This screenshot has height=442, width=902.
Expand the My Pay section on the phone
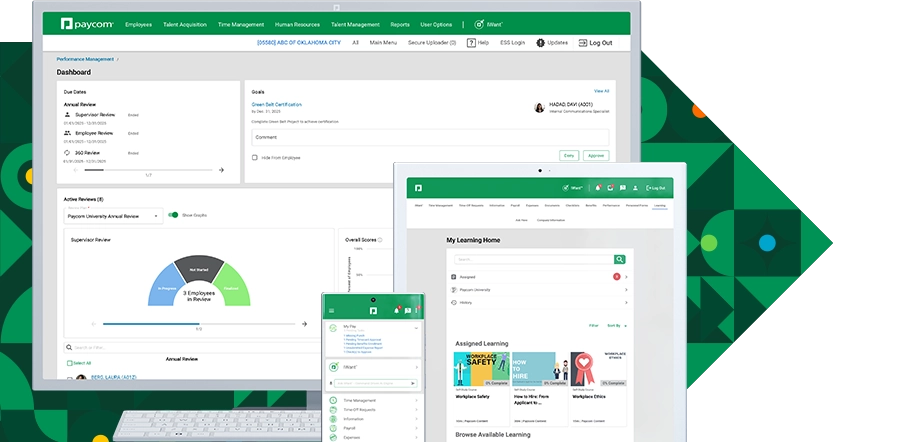415,326
